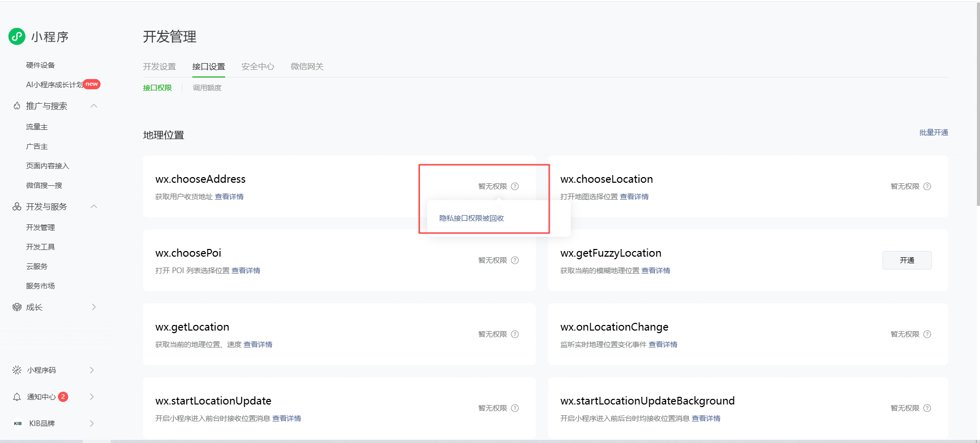The width and height of the screenshot is (980, 443).
Task: Click help icon beside wx.chooseLocation 暂无权限
Action: [x=927, y=186]
